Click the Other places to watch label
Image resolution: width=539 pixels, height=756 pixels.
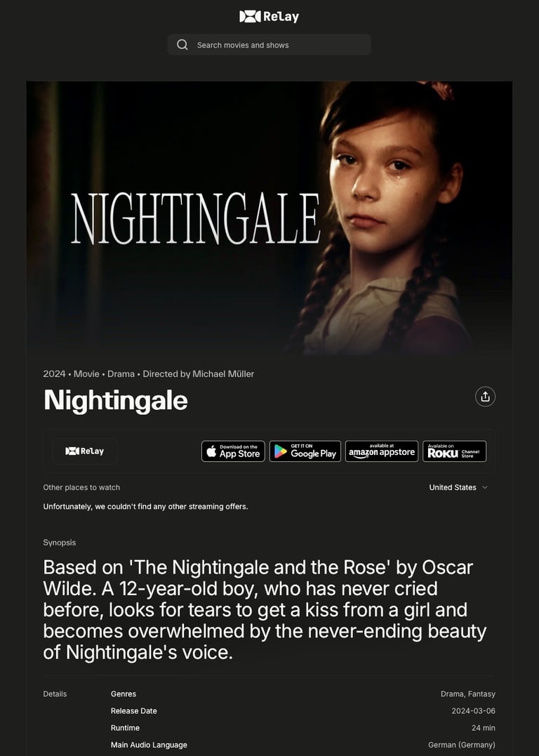[81, 487]
